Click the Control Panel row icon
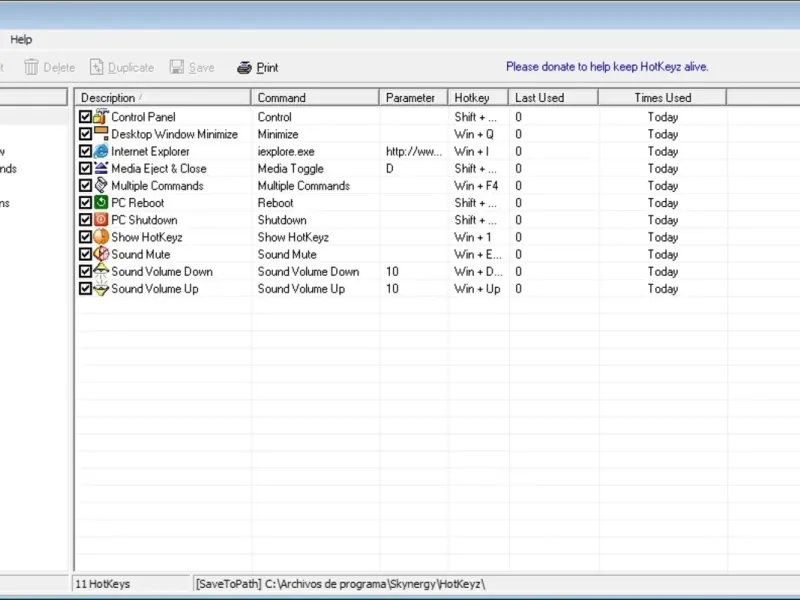800x600 pixels. (x=101, y=117)
